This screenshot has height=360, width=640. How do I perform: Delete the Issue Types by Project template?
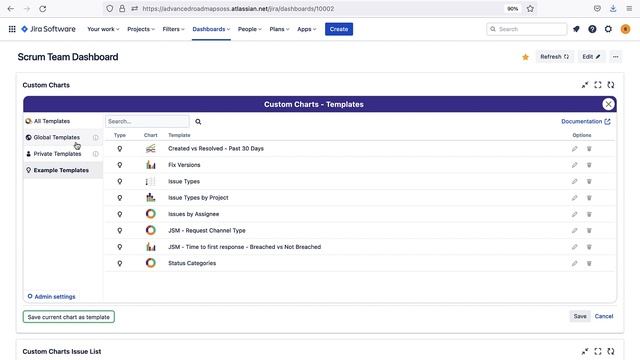point(589,198)
